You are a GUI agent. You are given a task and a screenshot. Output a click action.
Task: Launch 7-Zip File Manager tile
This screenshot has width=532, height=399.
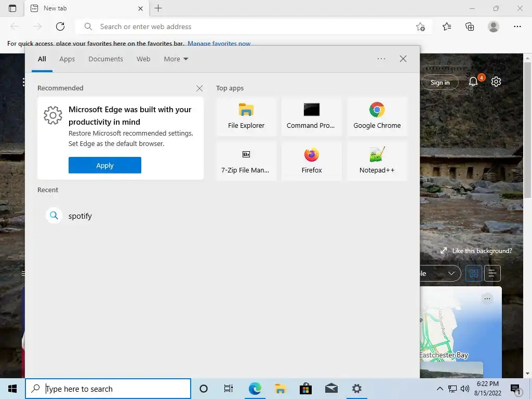[x=246, y=161]
